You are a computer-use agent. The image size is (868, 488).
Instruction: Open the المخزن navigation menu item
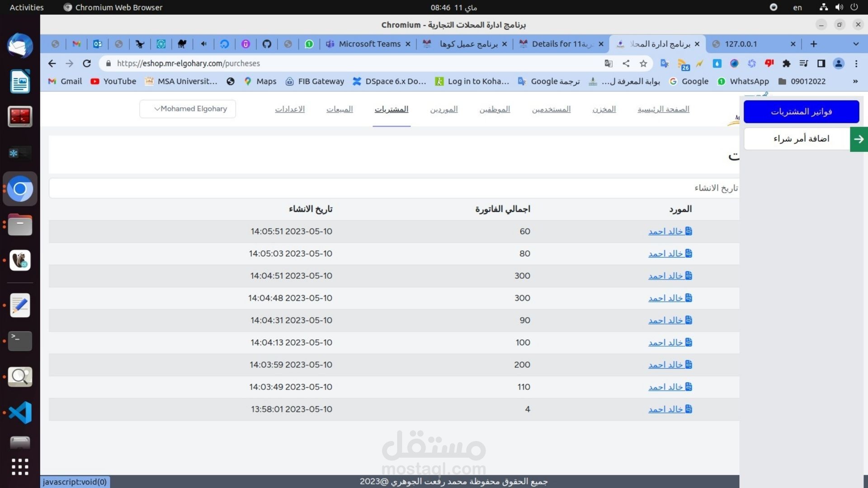pyautogui.click(x=604, y=109)
